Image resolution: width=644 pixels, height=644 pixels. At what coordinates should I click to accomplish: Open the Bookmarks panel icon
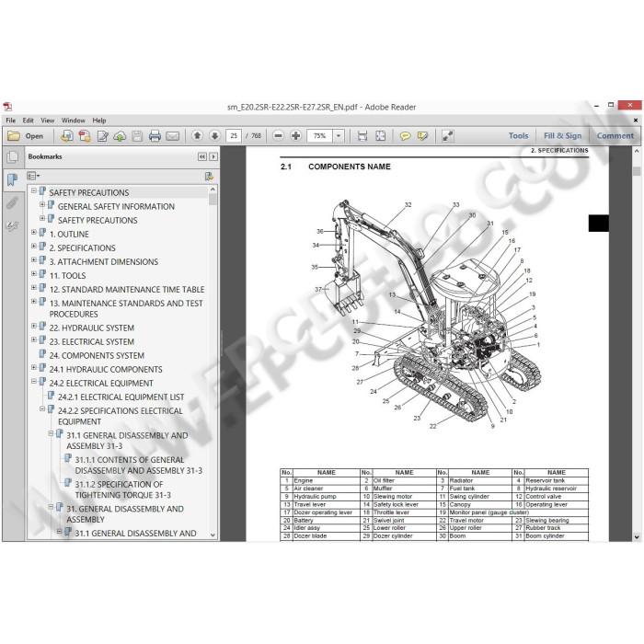(x=13, y=179)
